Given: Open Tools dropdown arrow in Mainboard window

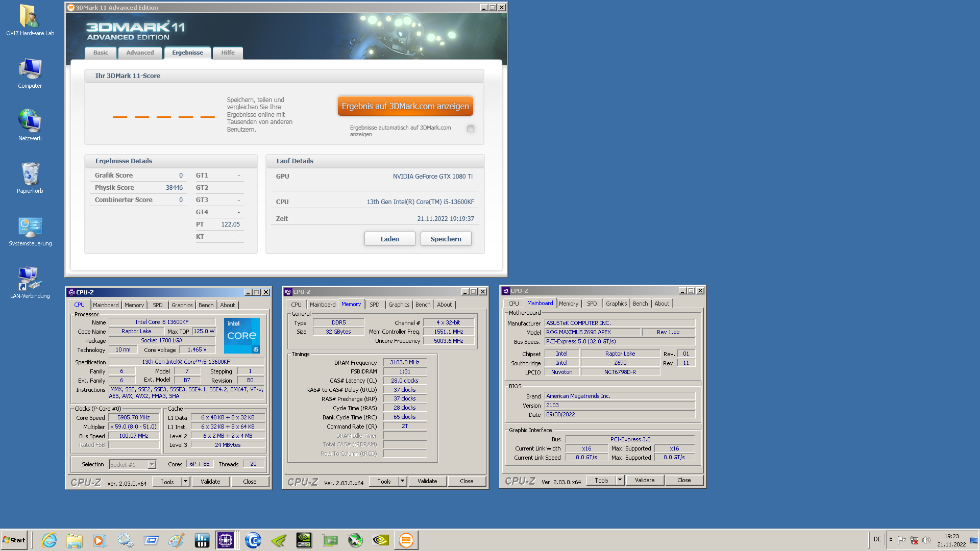Looking at the screenshot, I should pos(620,480).
